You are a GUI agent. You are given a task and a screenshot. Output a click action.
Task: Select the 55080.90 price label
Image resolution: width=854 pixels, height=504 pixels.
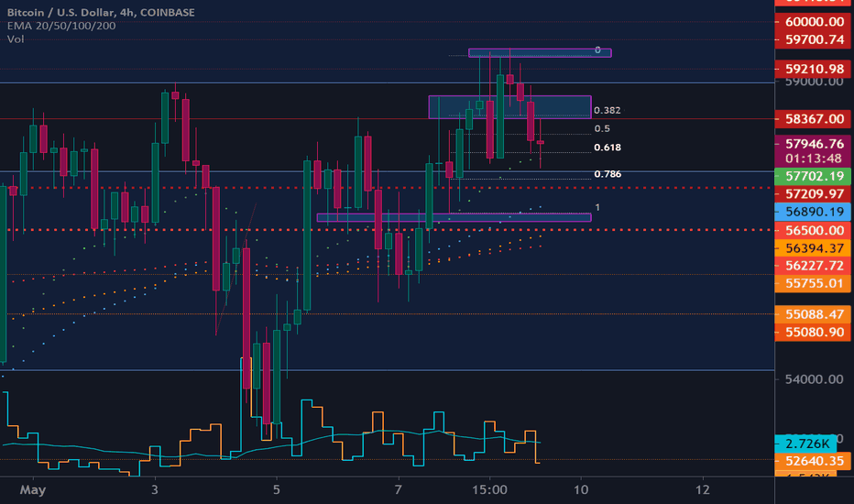(813, 332)
